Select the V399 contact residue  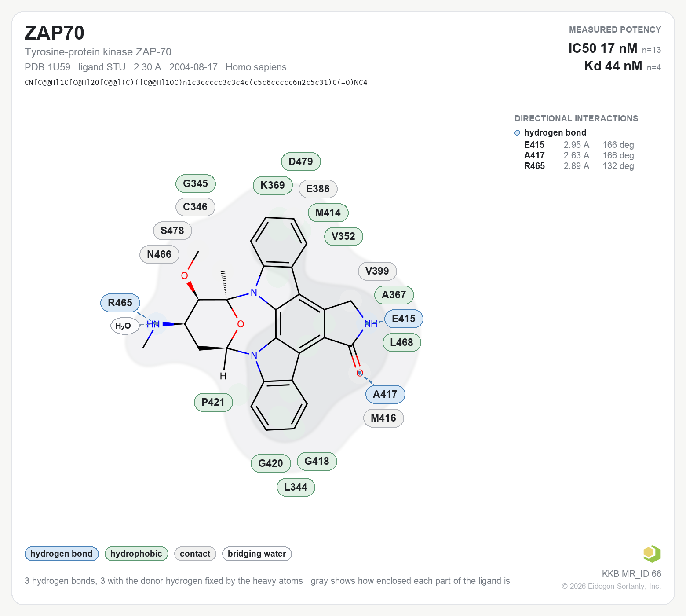377,271
